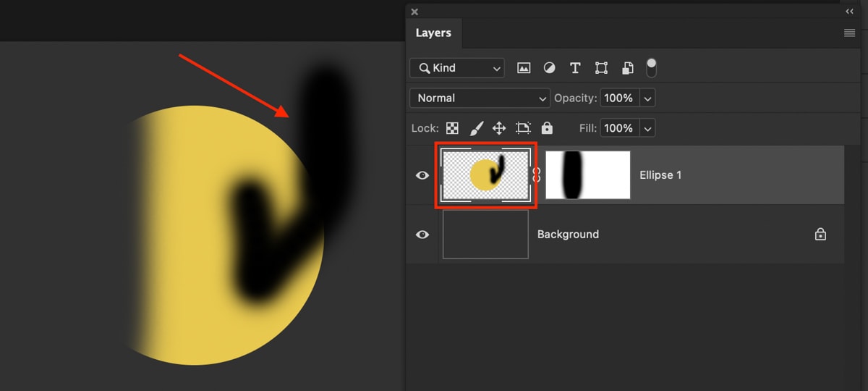The height and width of the screenshot is (391, 868).
Task: Filter for shape layers icon
Action: [x=601, y=68]
